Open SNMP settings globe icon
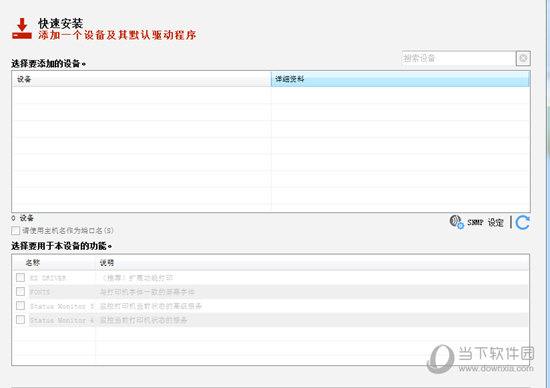 click(456, 222)
